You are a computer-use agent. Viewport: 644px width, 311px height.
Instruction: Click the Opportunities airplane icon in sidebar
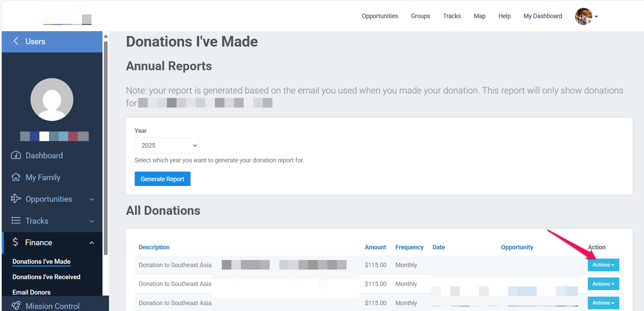tap(16, 199)
